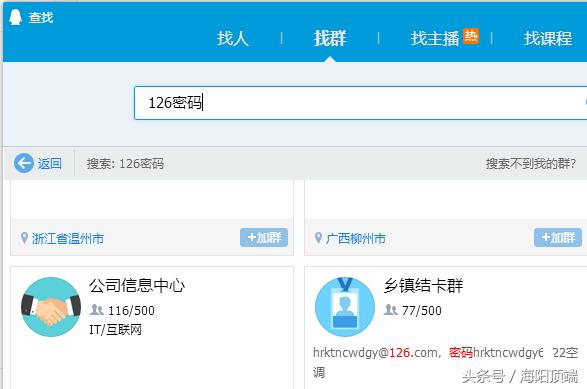Open the 找课程 tab
Image resolution: width=587 pixels, height=389 pixels.
[548, 38]
